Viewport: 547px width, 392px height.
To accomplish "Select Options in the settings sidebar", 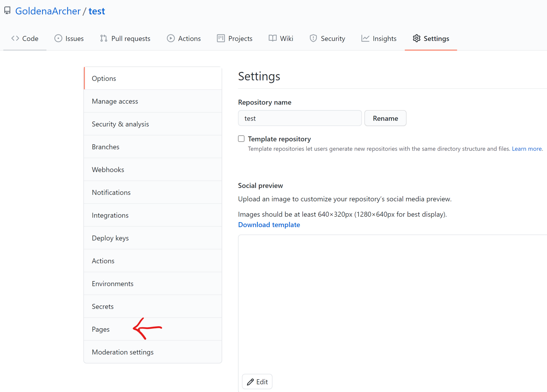I will [153, 78].
